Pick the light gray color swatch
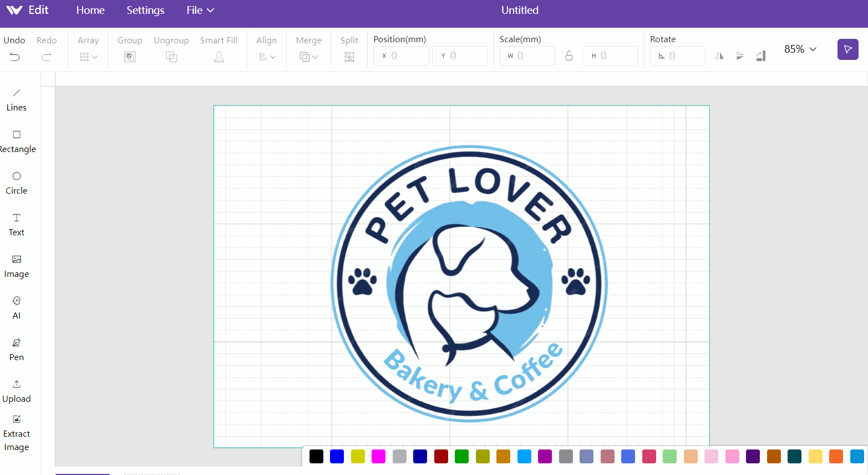 coord(399,456)
